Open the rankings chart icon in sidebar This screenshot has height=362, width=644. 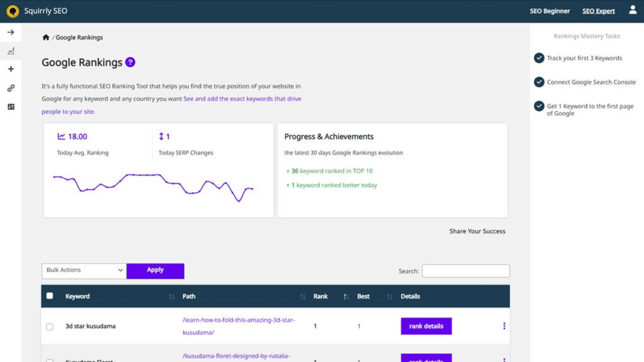[11, 51]
